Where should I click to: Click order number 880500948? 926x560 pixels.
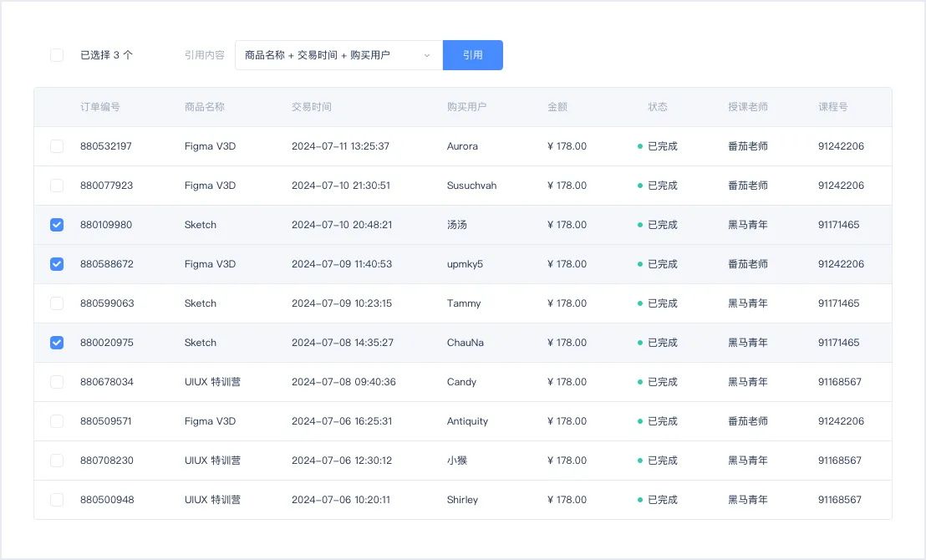(x=108, y=500)
